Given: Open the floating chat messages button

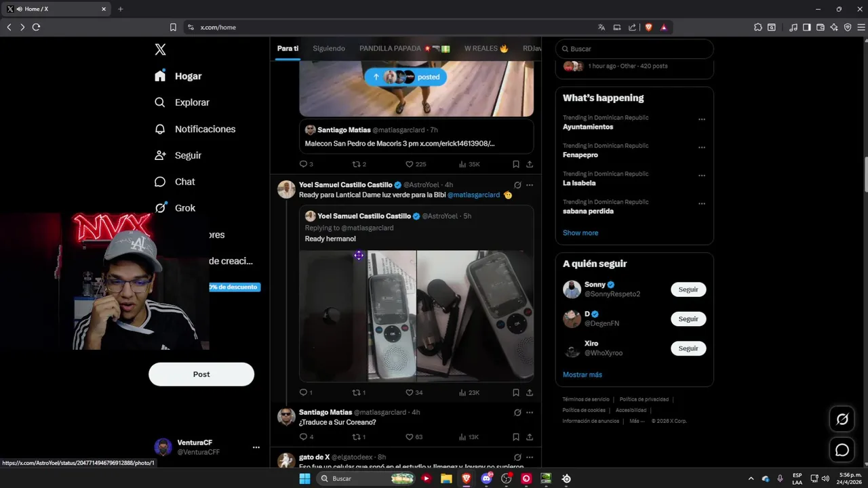Looking at the screenshot, I should (842, 450).
